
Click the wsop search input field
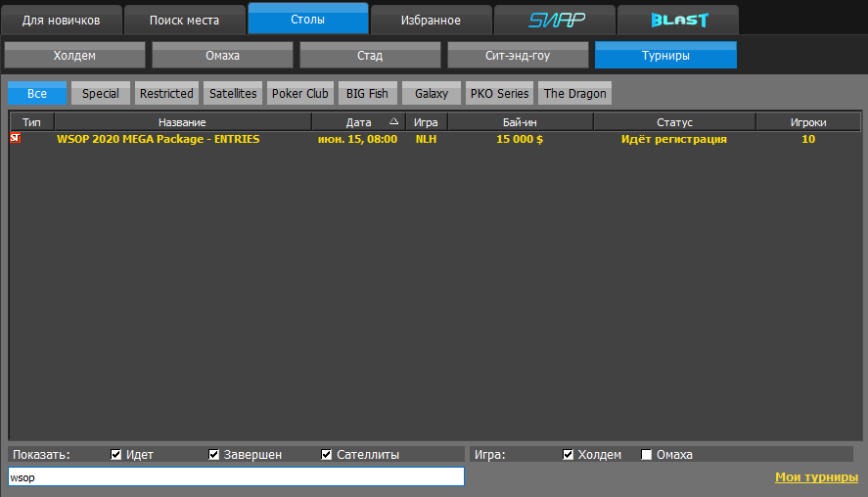coord(235,477)
